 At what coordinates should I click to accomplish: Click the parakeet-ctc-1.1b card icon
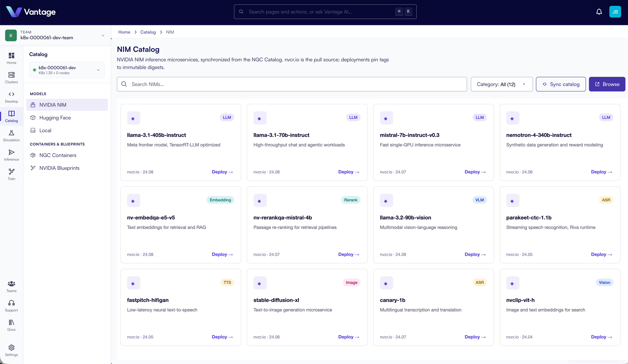(513, 200)
